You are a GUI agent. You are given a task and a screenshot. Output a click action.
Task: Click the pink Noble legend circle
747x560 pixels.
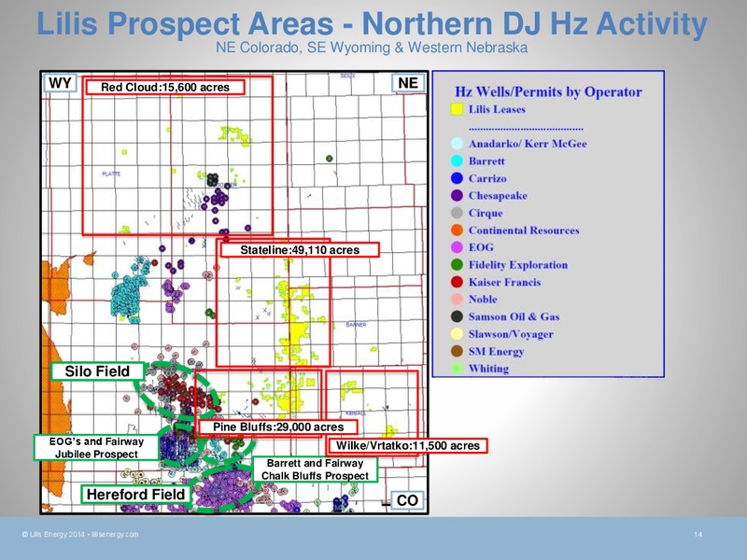point(457,299)
